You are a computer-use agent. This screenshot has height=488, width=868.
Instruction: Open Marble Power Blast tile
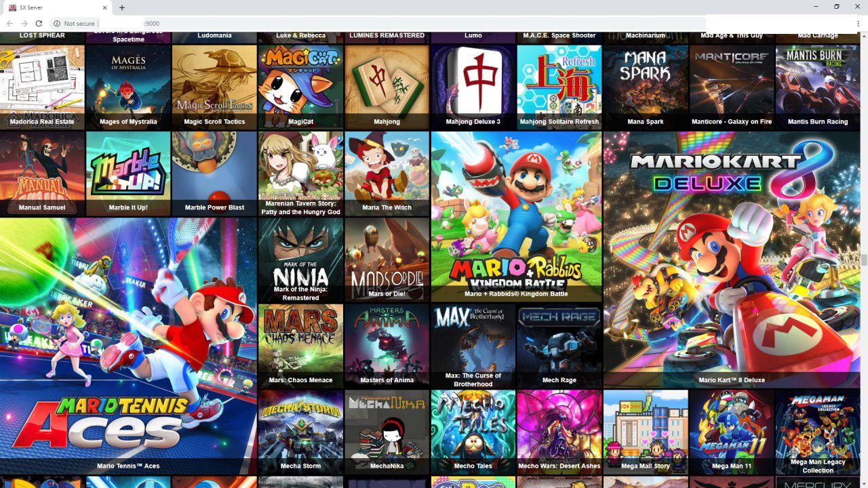[214, 174]
